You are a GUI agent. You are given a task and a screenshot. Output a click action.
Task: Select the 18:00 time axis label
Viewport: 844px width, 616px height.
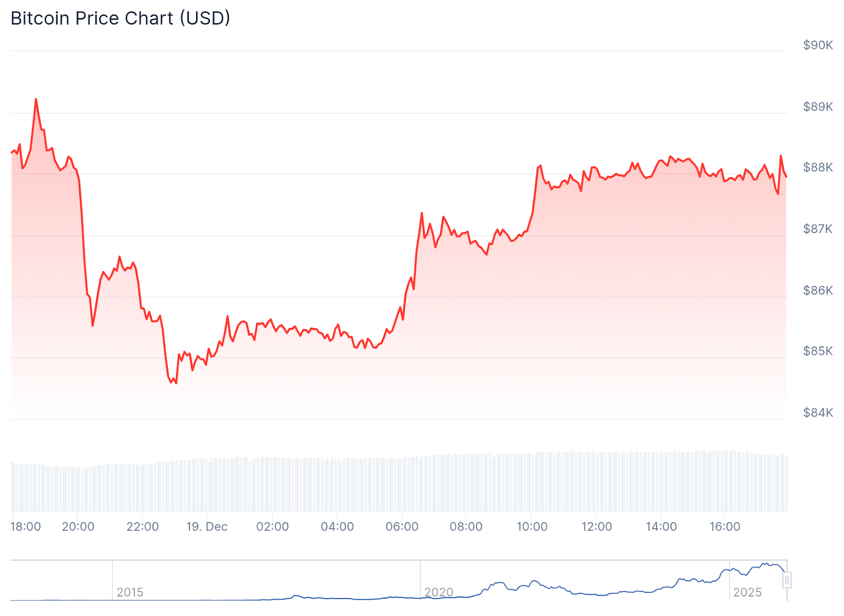[25, 526]
